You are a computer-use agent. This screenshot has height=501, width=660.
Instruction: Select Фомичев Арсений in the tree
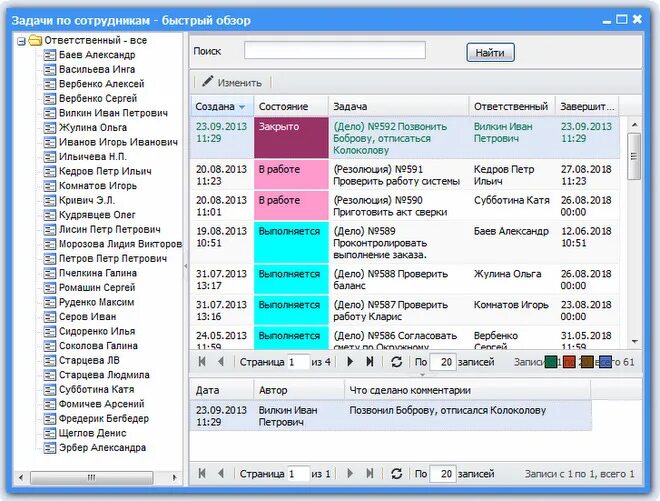click(101, 404)
